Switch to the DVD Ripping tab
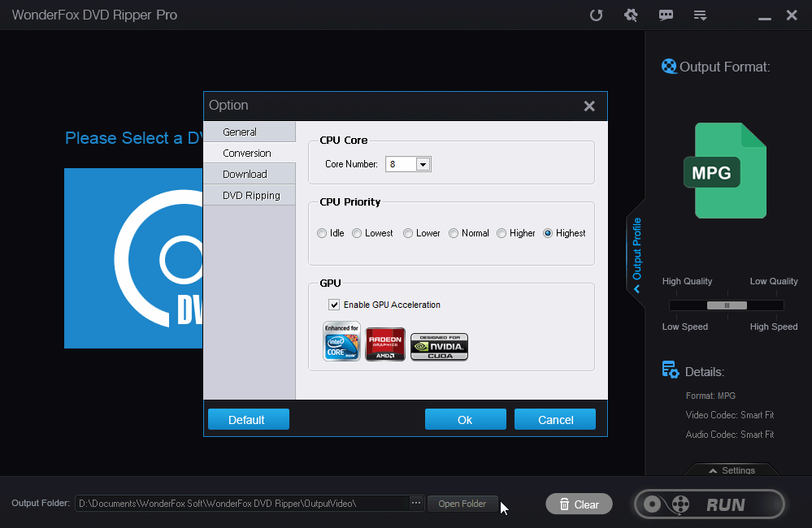The image size is (812, 528). [250, 196]
